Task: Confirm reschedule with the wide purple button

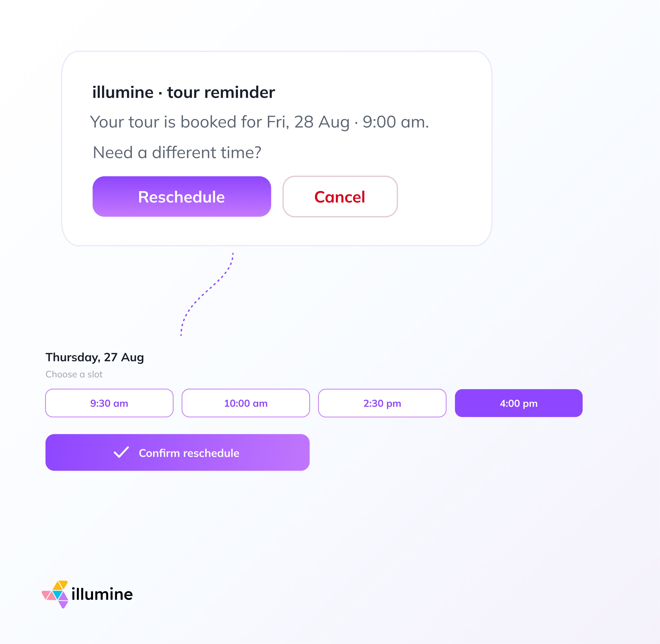Action: (x=178, y=453)
